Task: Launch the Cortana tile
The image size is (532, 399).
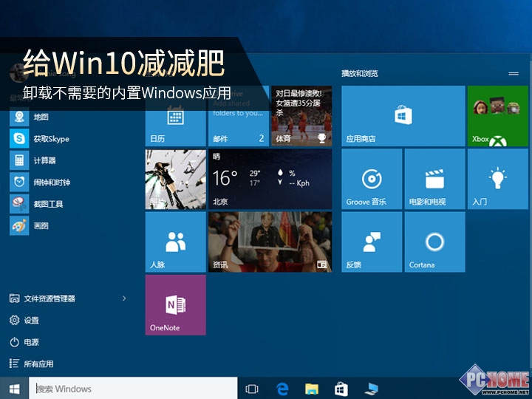Action: pos(434,242)
